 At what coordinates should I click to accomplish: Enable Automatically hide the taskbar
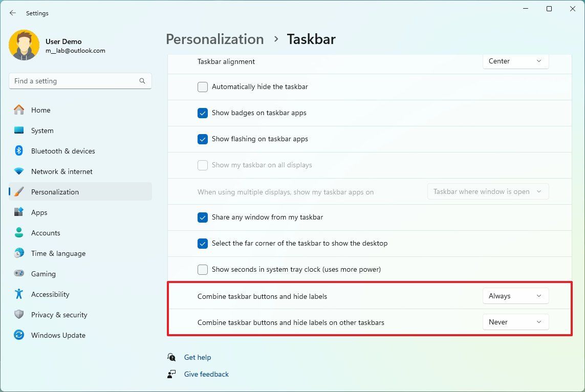point(202,87)
